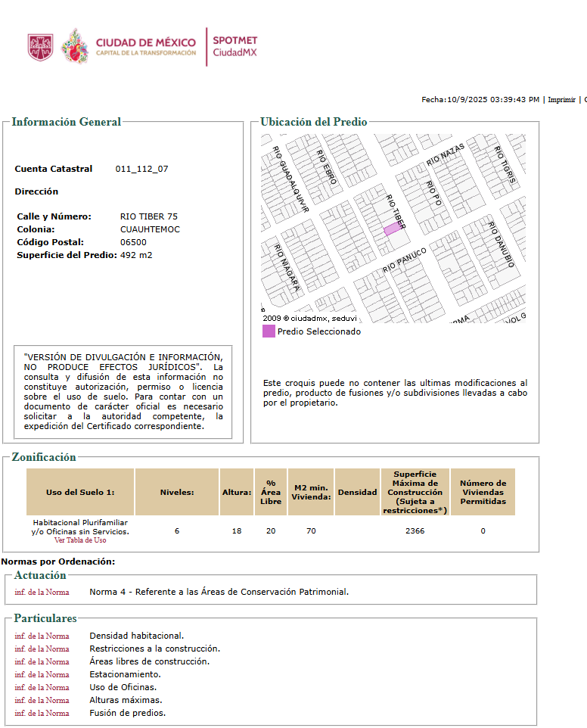This screenshot has width=587, height=728.
Task: Open the Imprimir link
Action: [561, 99]
